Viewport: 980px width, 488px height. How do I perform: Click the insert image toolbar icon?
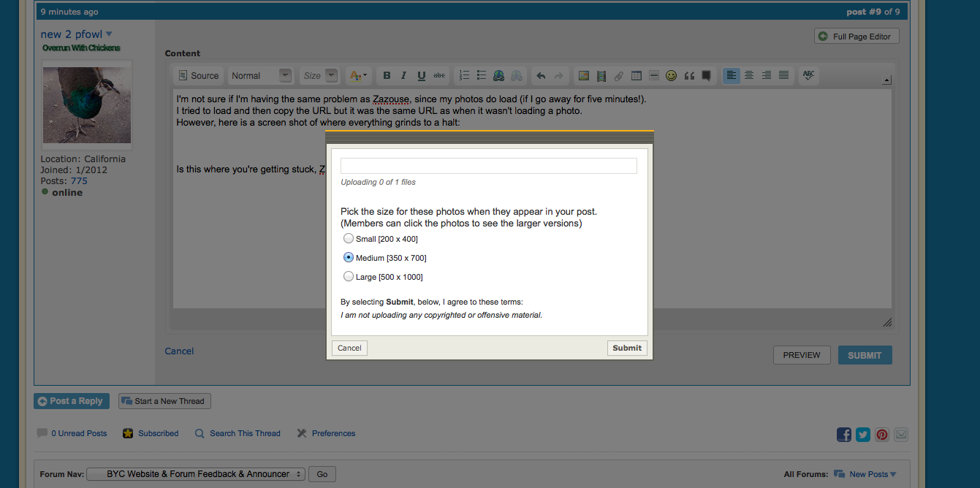(x=583, y=75)
